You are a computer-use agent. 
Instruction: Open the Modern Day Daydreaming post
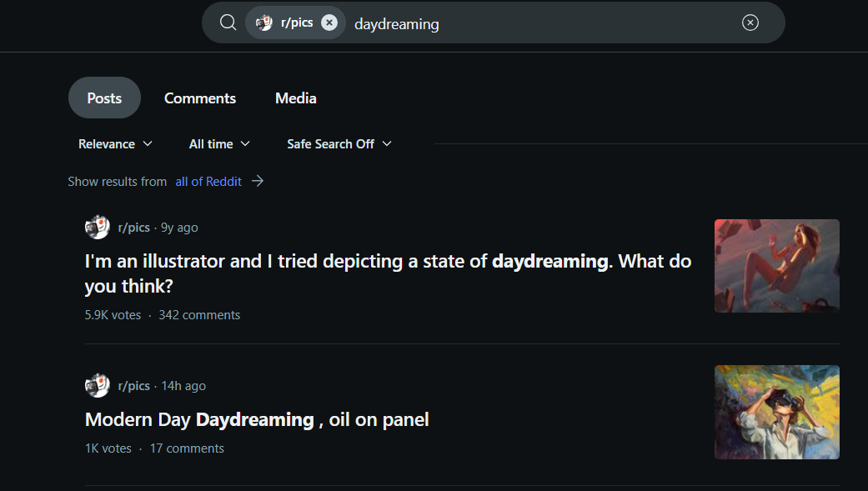[257, 419]
